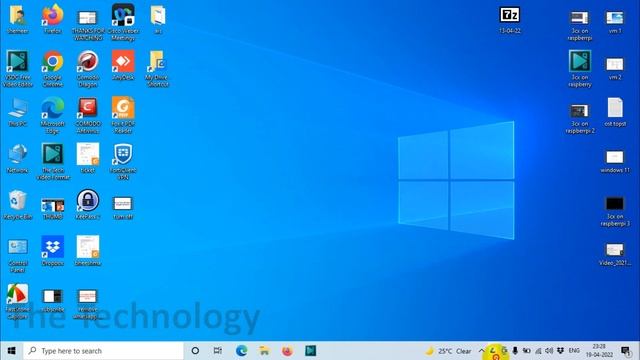Open the 25°C Clear weather widget

(448, 351)
